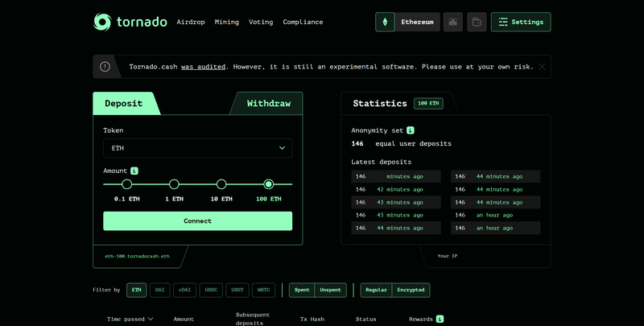Image resolution: width=644 pixels, height=326 pixels.
Task: Click the Amount info icon
Action: click(134, 171)
